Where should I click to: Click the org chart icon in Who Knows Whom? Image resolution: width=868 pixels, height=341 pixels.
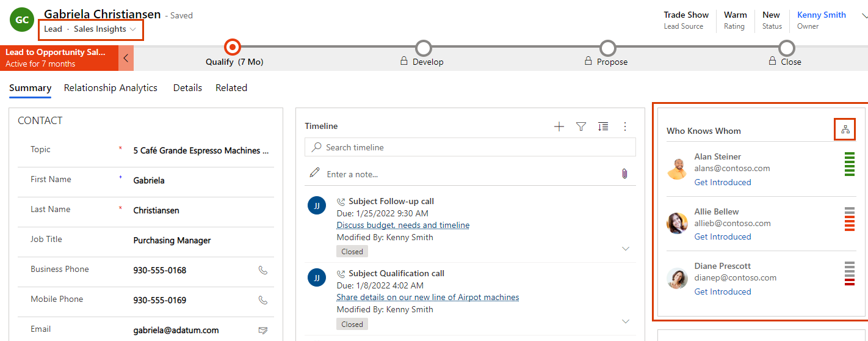point(845,130)
